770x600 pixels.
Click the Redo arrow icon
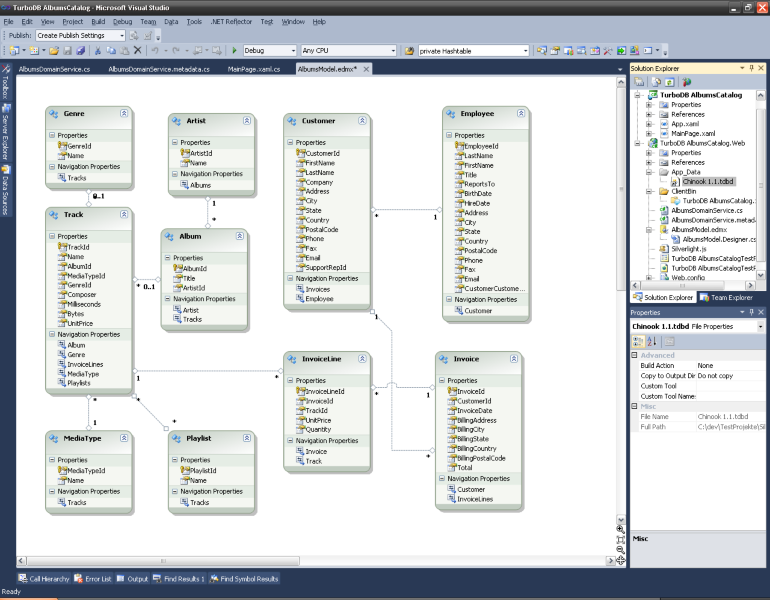(176, 51)
